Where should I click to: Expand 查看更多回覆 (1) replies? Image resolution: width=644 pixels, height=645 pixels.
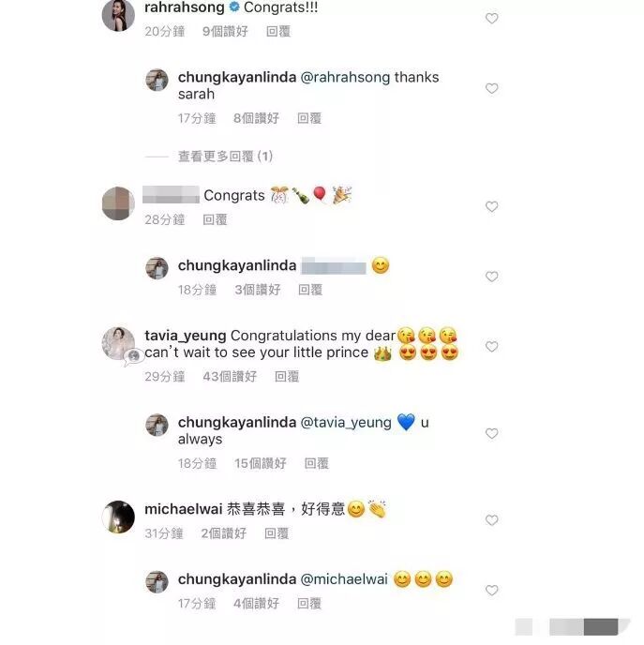[225, 157]
